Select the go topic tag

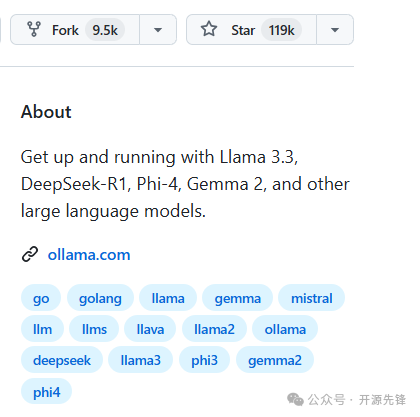pos(41,298)
